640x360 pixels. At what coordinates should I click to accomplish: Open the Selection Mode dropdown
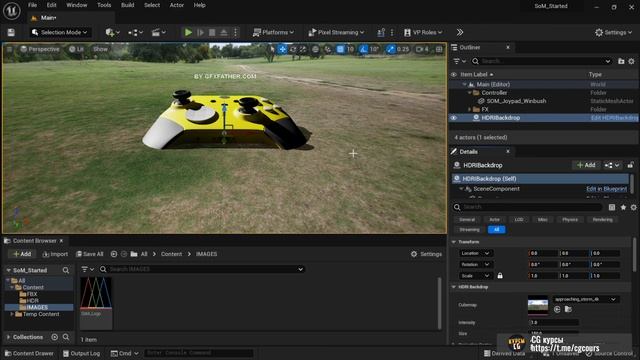[60, 32]
